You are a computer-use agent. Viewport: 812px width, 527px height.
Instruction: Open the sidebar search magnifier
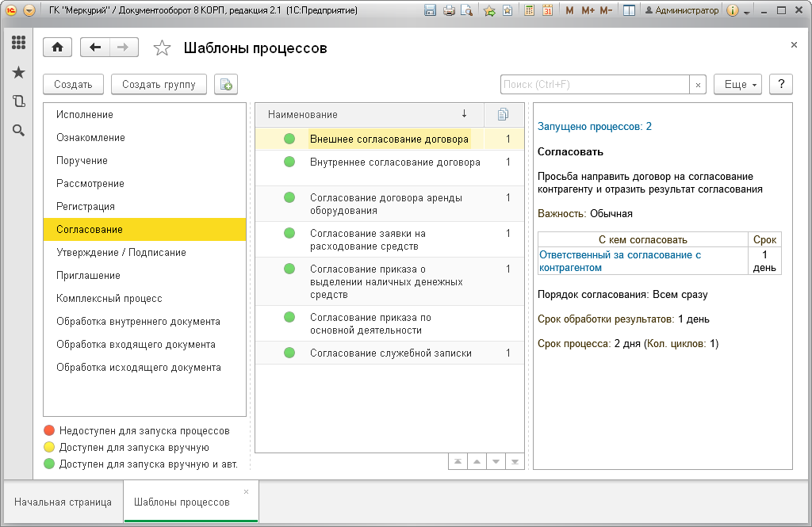tap(19, 131)
